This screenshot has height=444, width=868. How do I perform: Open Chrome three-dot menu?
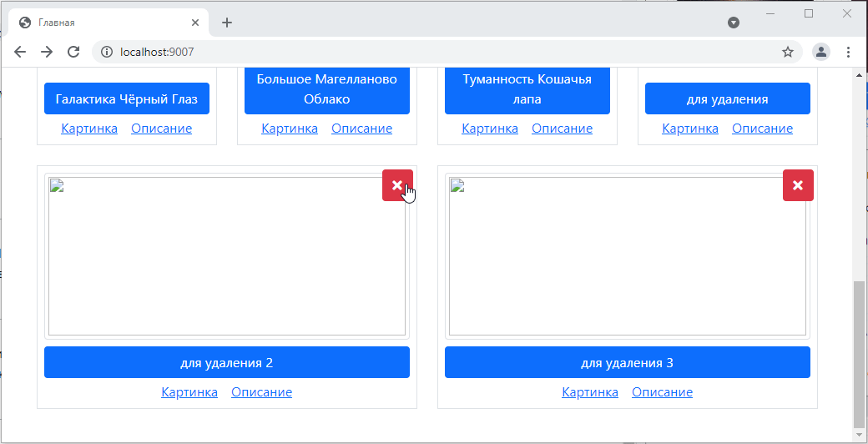pyautogui.click(x=848, y=52)
